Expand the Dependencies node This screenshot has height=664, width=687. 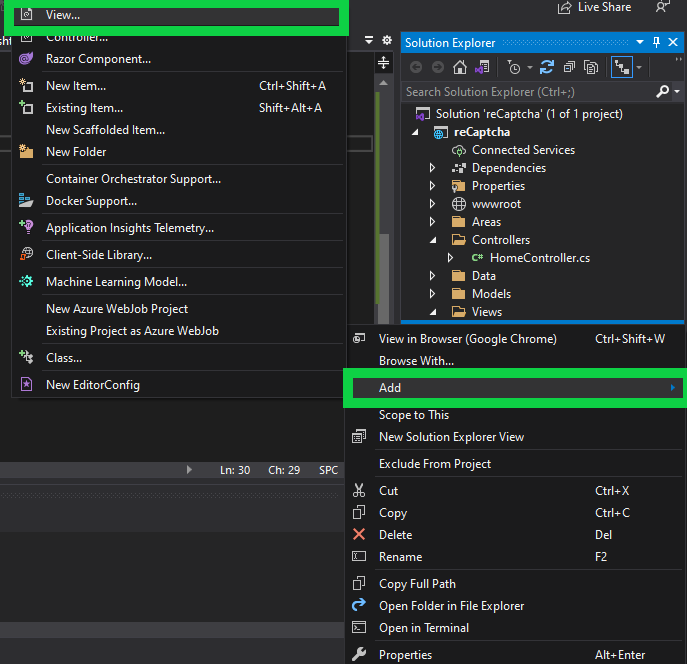tap(432, 168)
